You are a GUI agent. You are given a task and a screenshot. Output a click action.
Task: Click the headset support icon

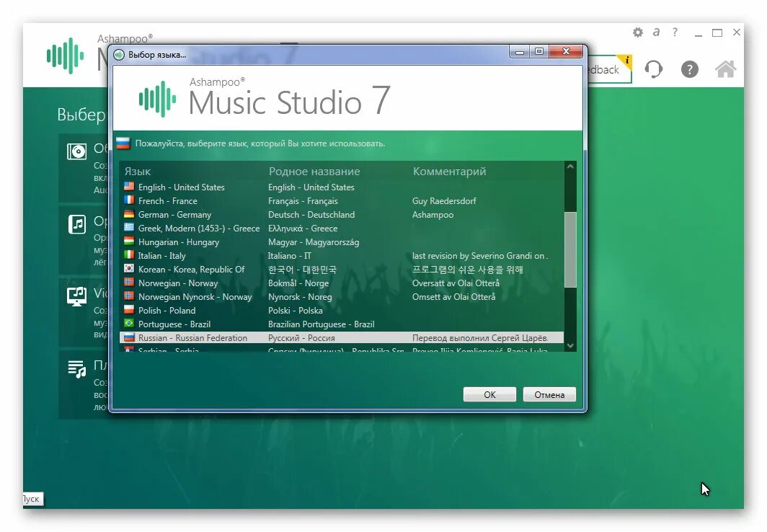click(654, 69)
